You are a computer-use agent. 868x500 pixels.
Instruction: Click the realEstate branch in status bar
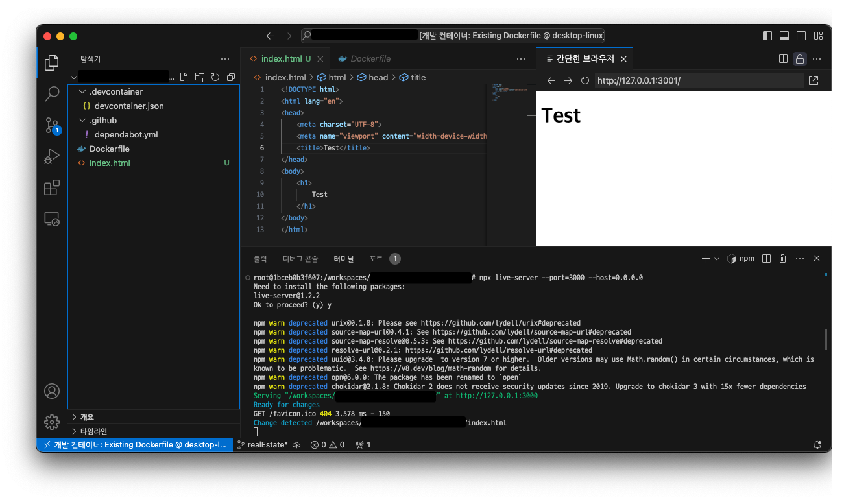[267, 445]
